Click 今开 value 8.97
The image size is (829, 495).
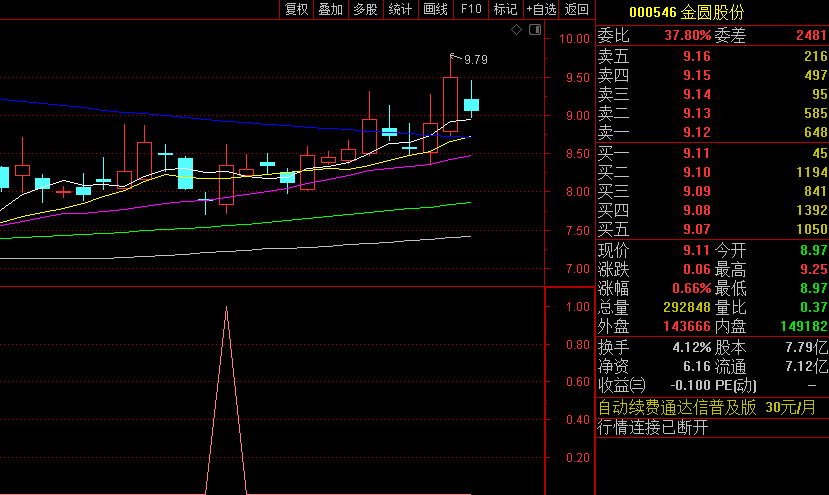814,250
